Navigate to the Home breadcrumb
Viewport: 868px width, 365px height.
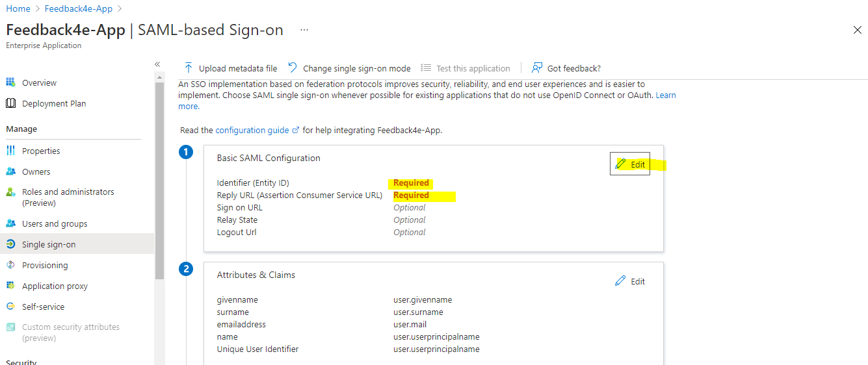pos(18,8)
